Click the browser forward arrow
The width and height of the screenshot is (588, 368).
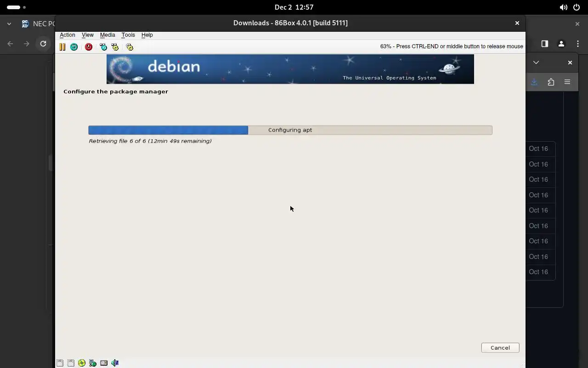[x=27, y=44]
